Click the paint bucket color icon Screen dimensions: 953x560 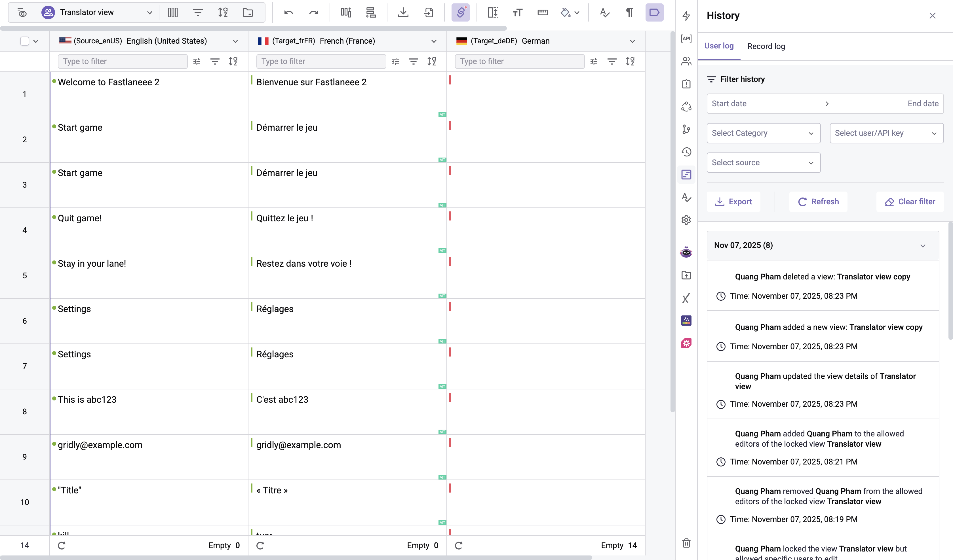(565, 12)
